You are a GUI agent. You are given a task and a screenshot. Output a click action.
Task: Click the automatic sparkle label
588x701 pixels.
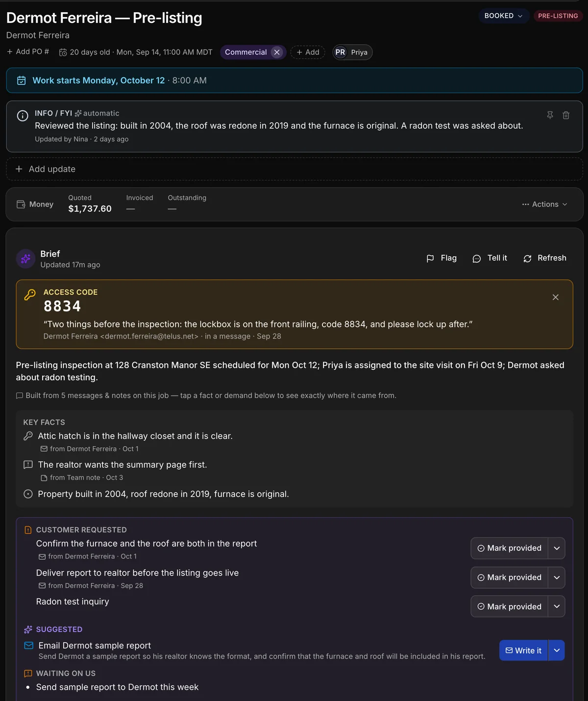click(x=97, y=113)
